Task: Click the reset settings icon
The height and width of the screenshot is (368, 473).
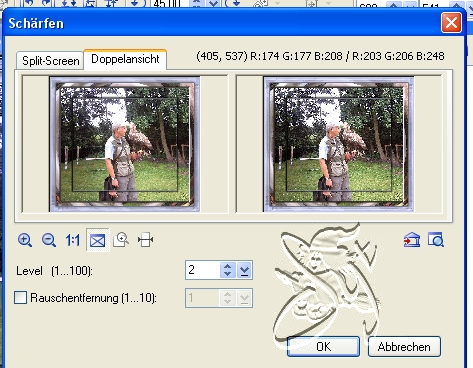Action: point(412,240)
